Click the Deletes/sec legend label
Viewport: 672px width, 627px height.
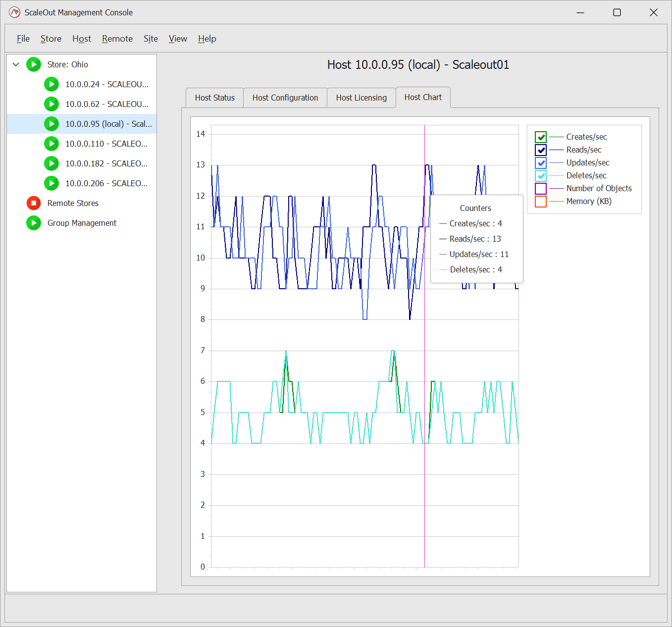pos(586,176)
